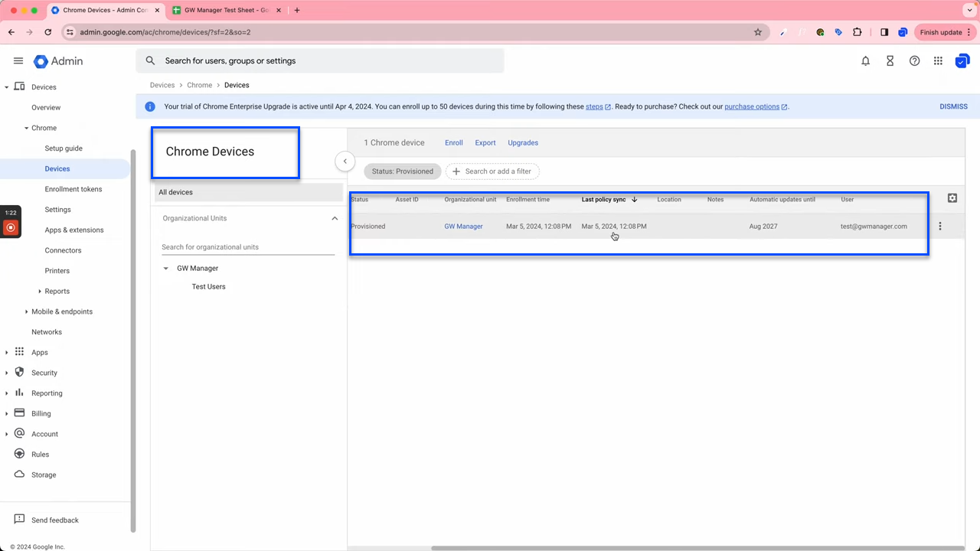Image resolution: width=980 pixels, height=551 pixels.
Task: Select Test Users organizational unit
Action: point(208,287)
